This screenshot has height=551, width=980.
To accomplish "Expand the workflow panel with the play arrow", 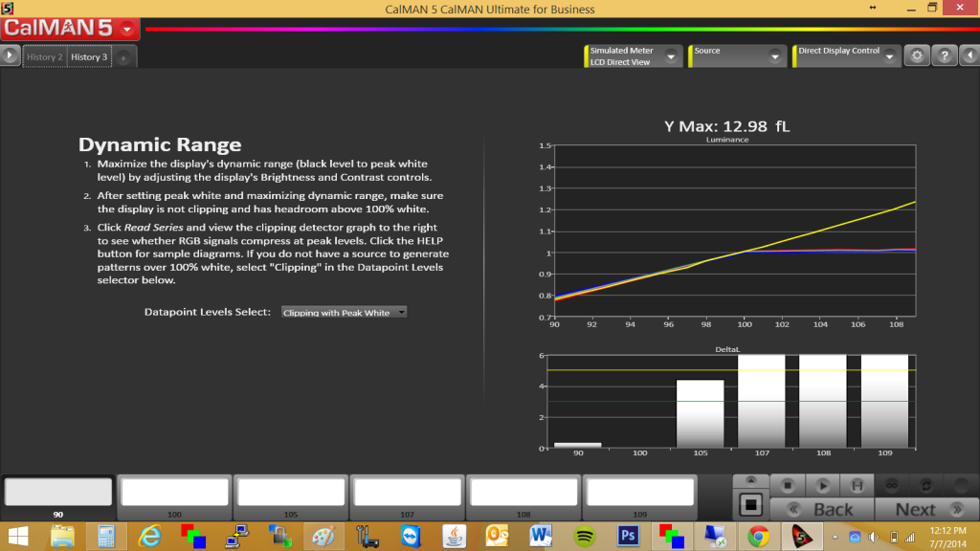I will click(10, 55).
